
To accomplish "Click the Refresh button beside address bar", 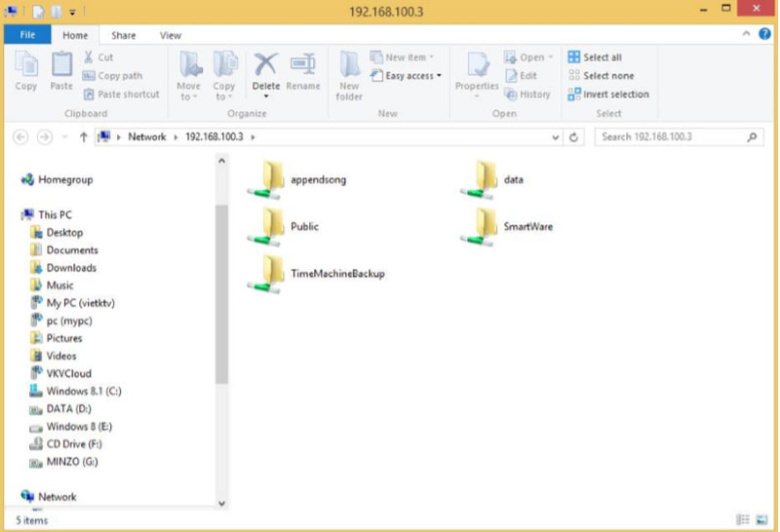I will coord(575,137).
